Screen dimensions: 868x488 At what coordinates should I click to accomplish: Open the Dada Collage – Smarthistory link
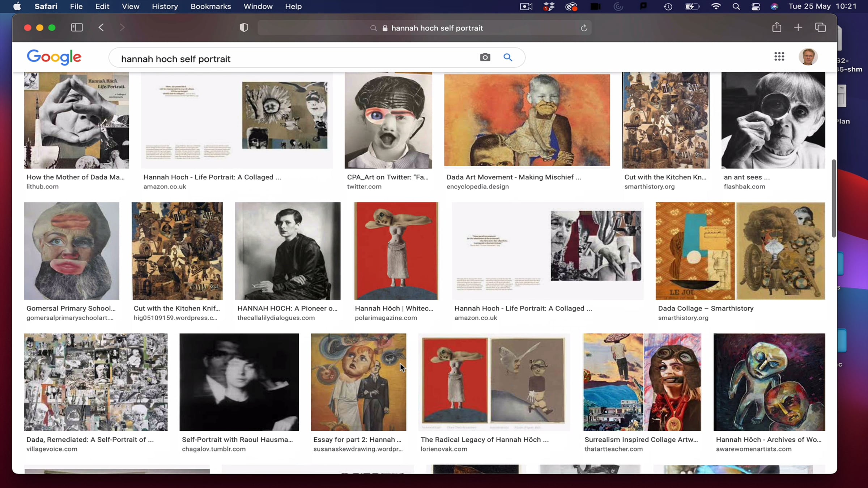[x=705, y=308]
